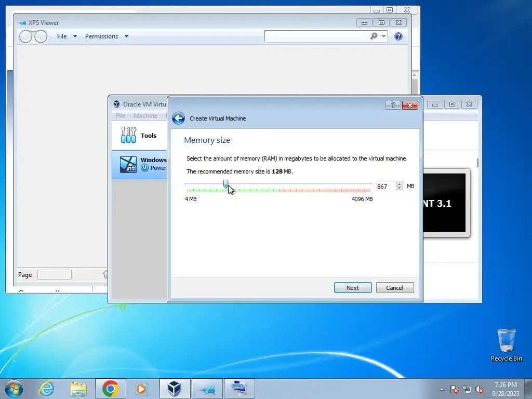Open Action Center flag tray icon
The width and height of the screenshot is (532, 399).
tap(454, 389)
